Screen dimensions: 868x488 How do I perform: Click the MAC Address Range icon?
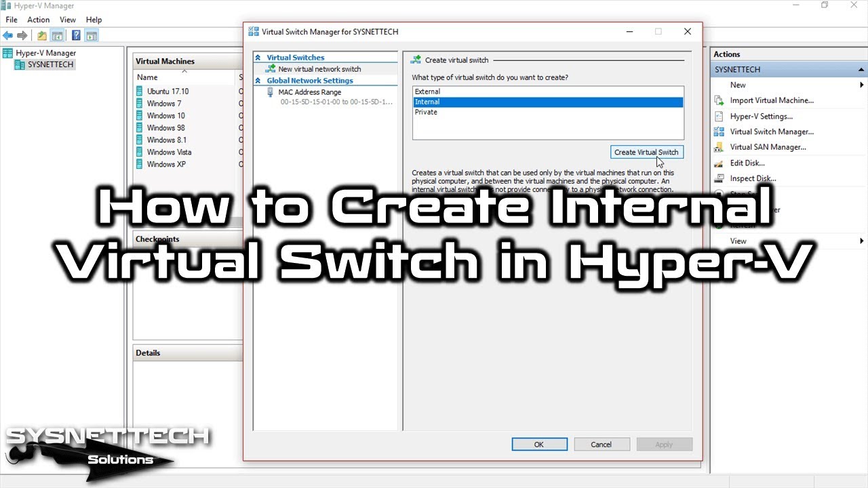(271, 92)
